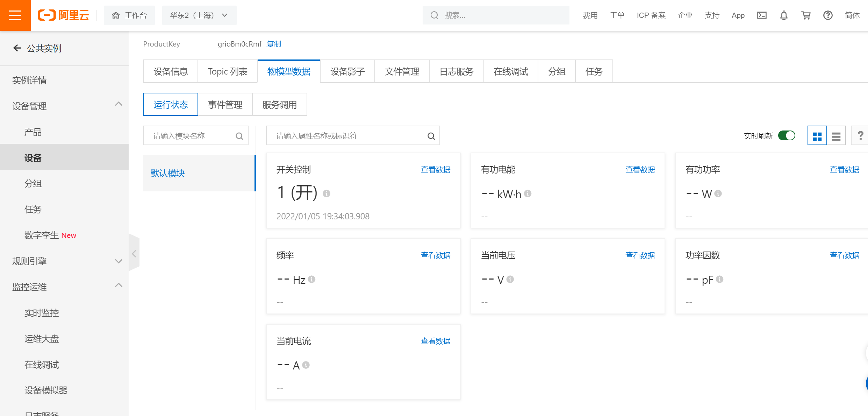Viewport: 868px width, 416px height.
Task: Open the 日志服务 tab
Action: (457, 71)
